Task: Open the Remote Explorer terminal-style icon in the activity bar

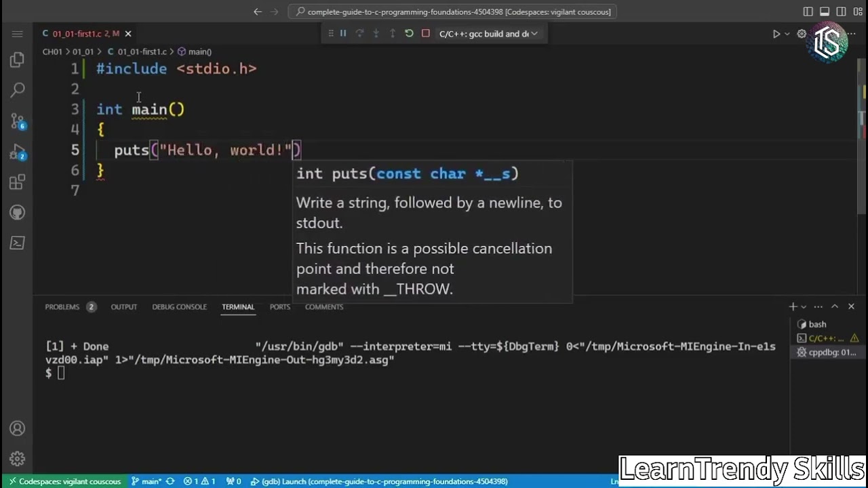Action: tap(18, 243)
